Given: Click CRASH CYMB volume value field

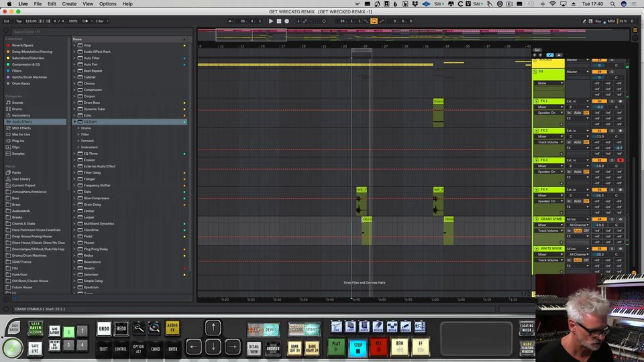Looking at the screenshot, I should tap(600, 225).
